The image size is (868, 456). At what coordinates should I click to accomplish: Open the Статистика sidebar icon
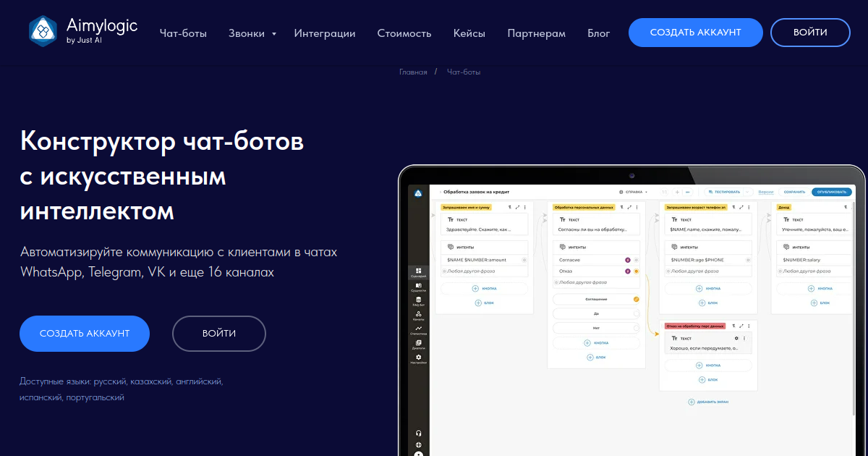(x=418, y=329)
